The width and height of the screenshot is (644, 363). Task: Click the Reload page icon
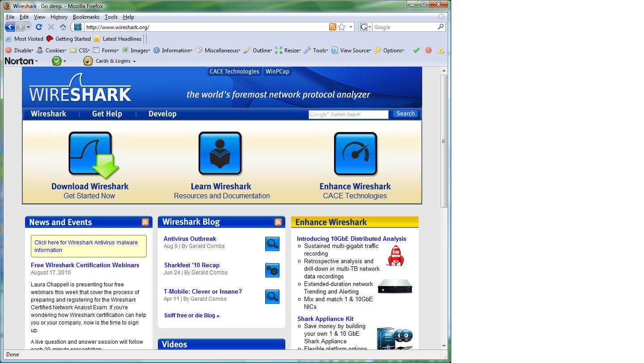(39, 27)
